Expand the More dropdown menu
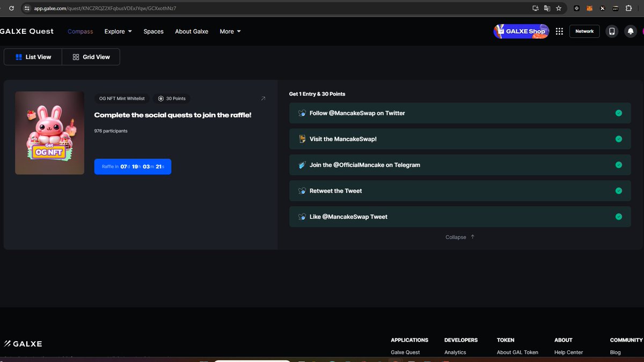The height and width of the screenshot is (362, 644). [x=230, y=31]
